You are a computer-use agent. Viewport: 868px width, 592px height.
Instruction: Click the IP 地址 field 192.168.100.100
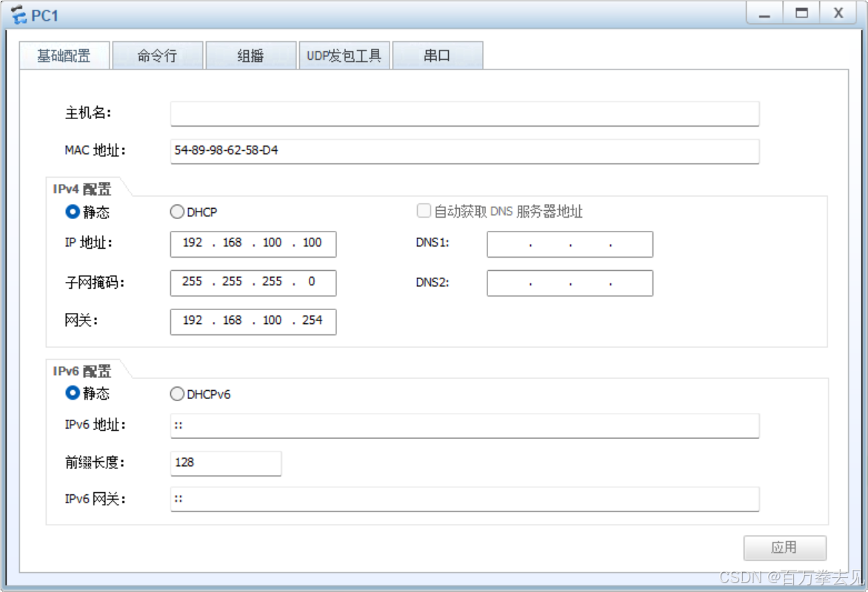(253, 244)
